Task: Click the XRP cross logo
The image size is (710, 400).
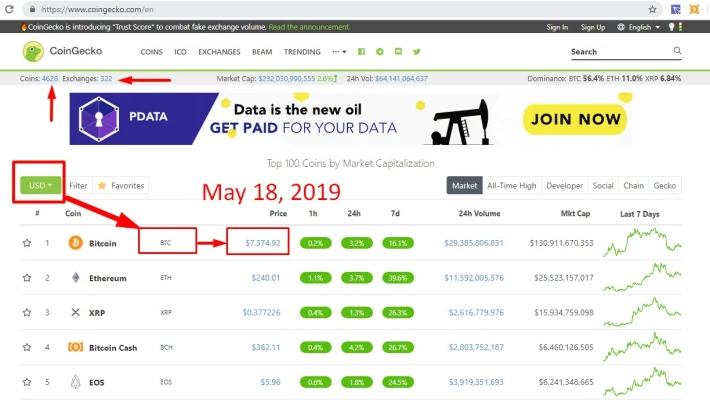Action: click(76, 312)
